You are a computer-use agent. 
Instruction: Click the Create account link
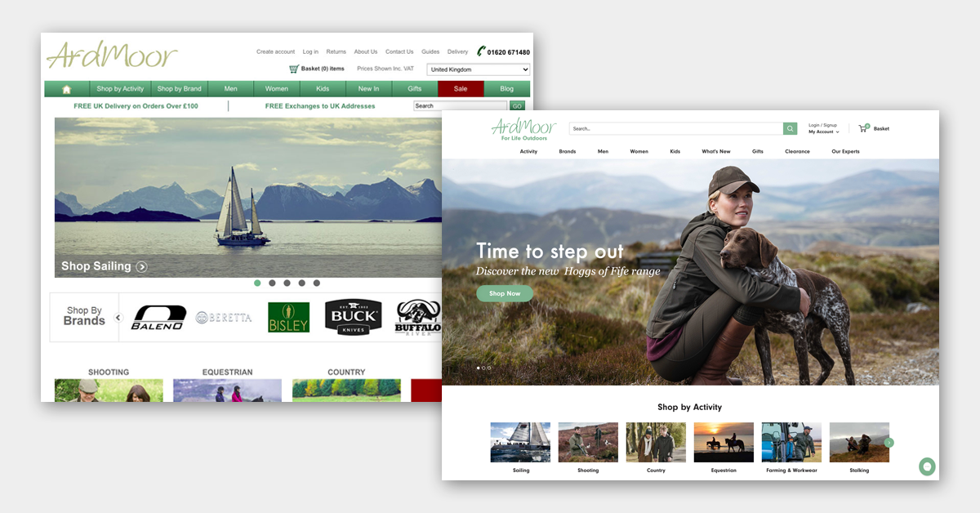click(275, 51)
